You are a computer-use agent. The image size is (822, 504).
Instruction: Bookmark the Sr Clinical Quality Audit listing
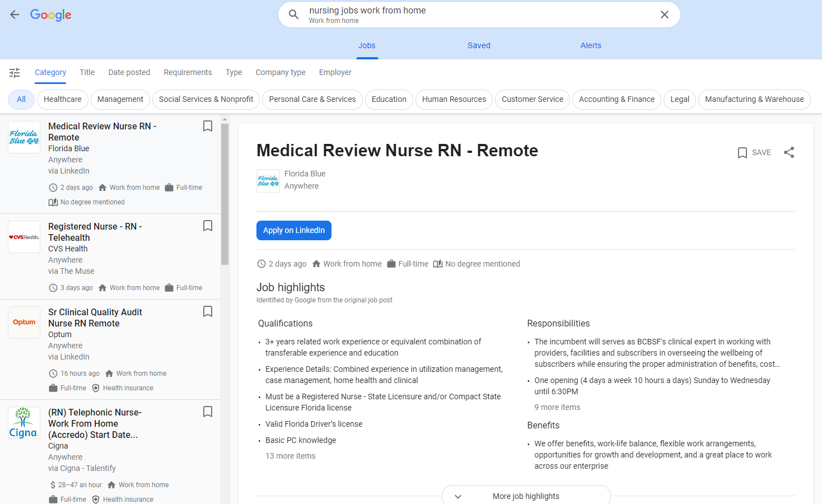[x=207, y=312]
